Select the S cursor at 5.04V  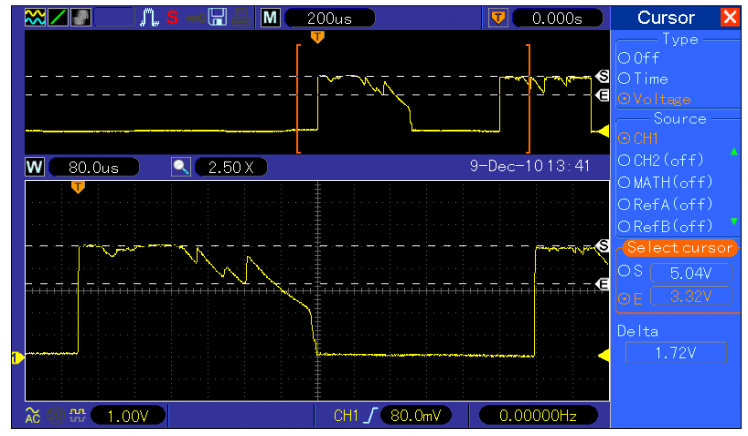(678, 272)
